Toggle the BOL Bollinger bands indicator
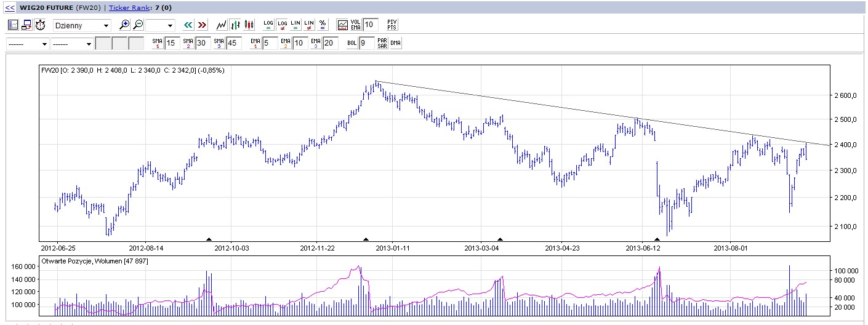Screen dimensions: 868x325 tap(352, 44)
